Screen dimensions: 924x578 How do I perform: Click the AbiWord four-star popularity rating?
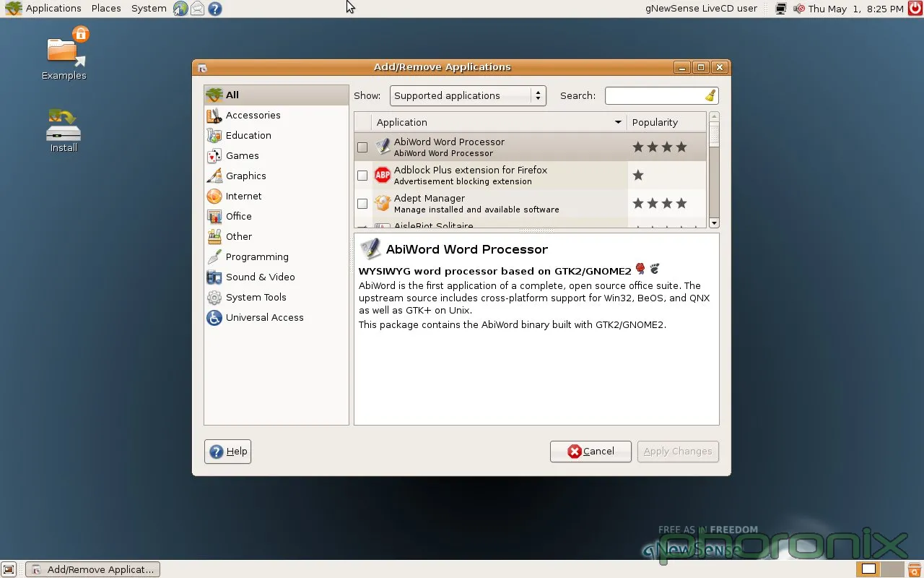(x=659, y=147)
